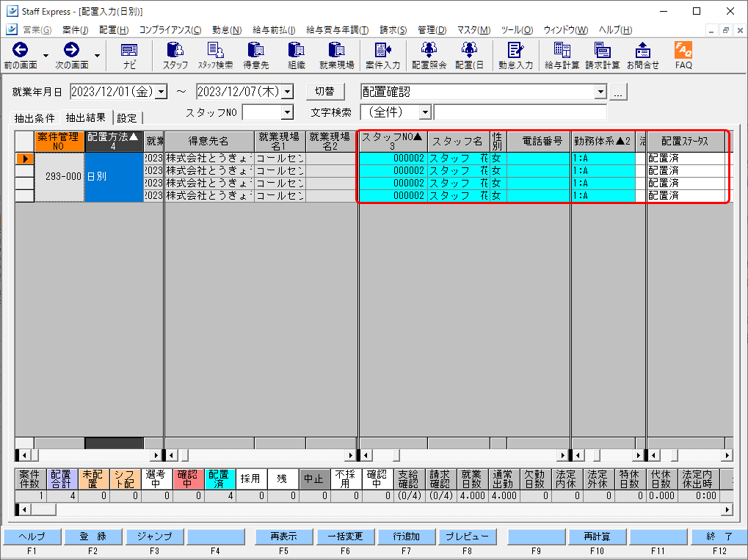The width and height of the screenshot is (748, 560).
Task: Click the 終了 F12 button
Action: [x=719, y=537]
